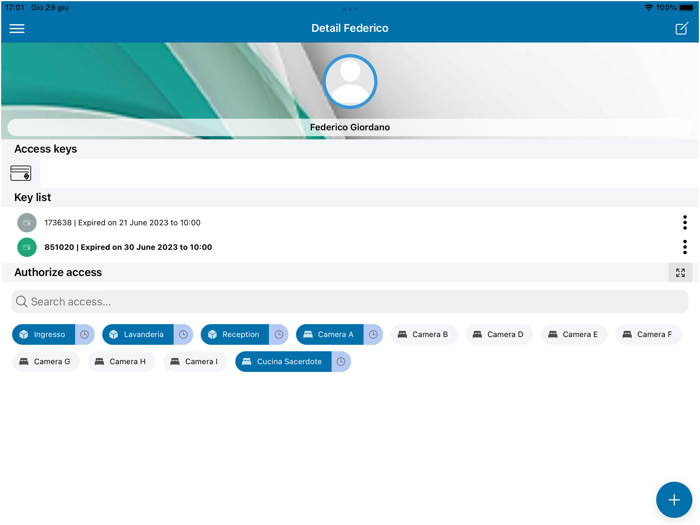Viewport: 700px width, 525px height.
Task: Toggle Reception access authorization
Action: (235, 334)
